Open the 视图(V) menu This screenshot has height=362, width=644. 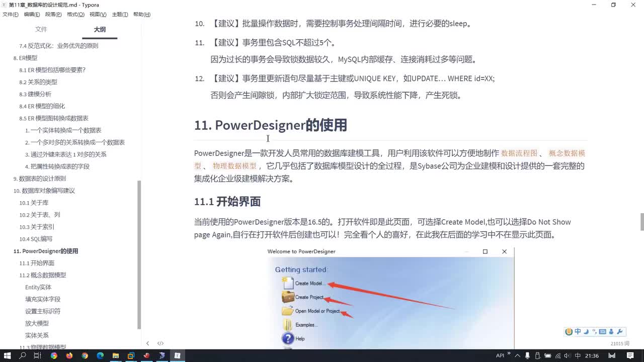98,15
